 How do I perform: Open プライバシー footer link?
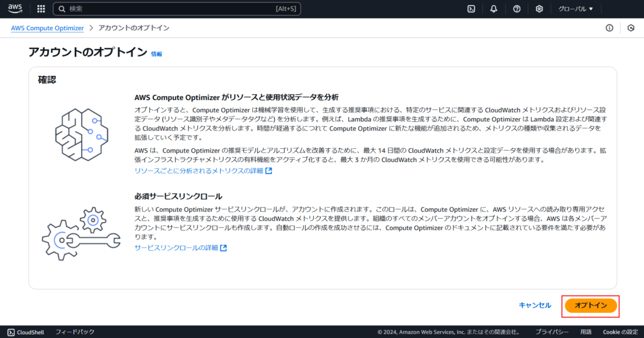[x=552, y=332]
